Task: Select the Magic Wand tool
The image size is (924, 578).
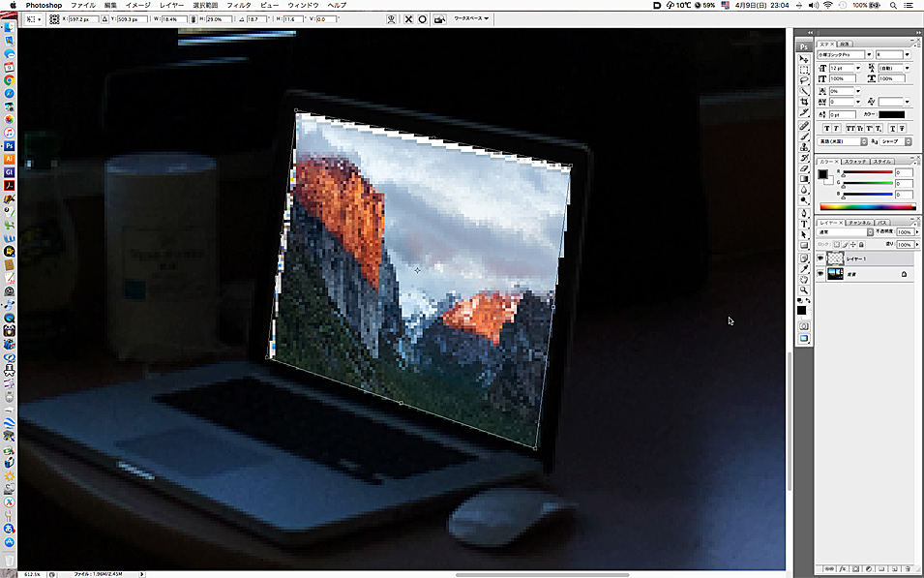Action: click(x=804, y=91)
